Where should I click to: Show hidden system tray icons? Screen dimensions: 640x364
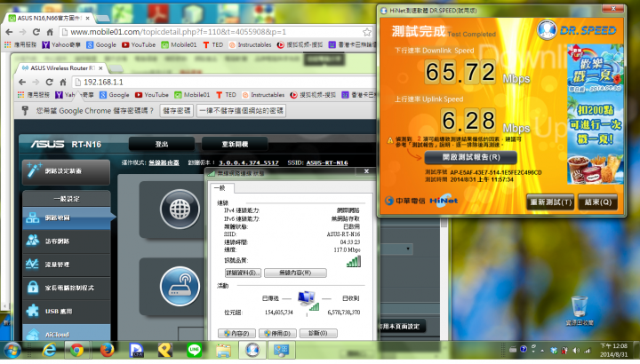coord(542,350)
